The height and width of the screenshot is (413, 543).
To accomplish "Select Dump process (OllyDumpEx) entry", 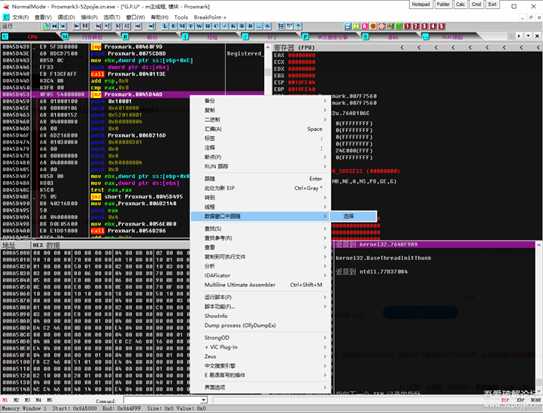I will click(x=260, y=325).
